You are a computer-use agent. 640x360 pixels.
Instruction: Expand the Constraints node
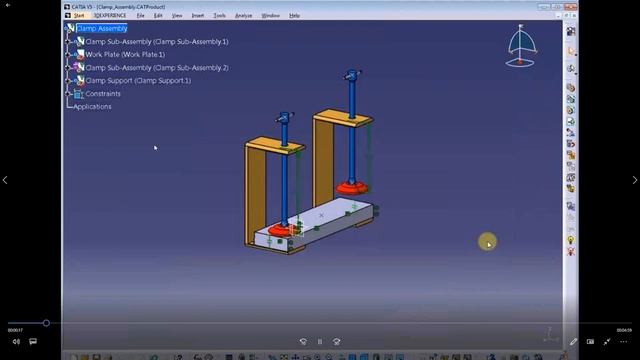[68, 94]
